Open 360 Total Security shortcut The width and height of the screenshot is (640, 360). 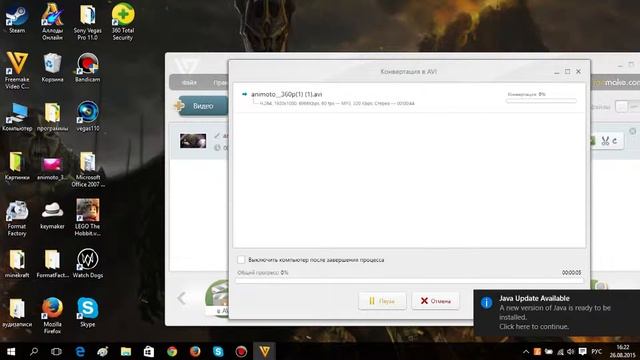click(x=123, y=21)
